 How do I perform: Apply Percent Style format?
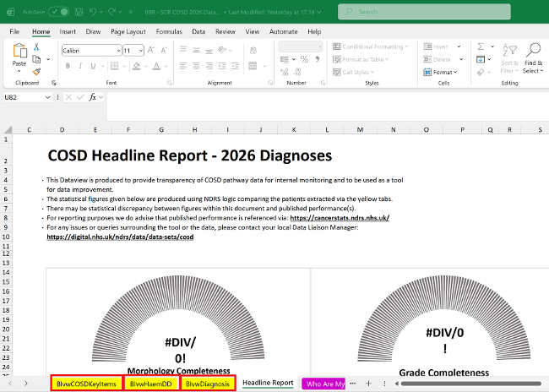point(304,59)
